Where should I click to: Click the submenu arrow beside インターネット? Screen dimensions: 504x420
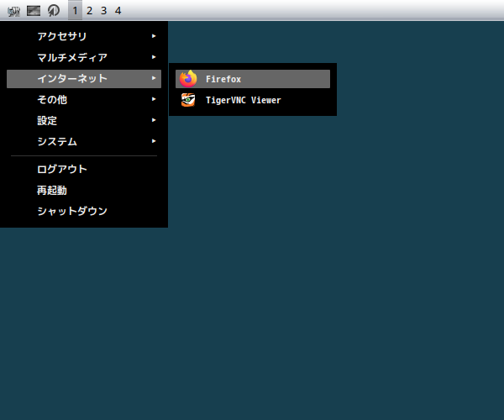click(154, 78)
